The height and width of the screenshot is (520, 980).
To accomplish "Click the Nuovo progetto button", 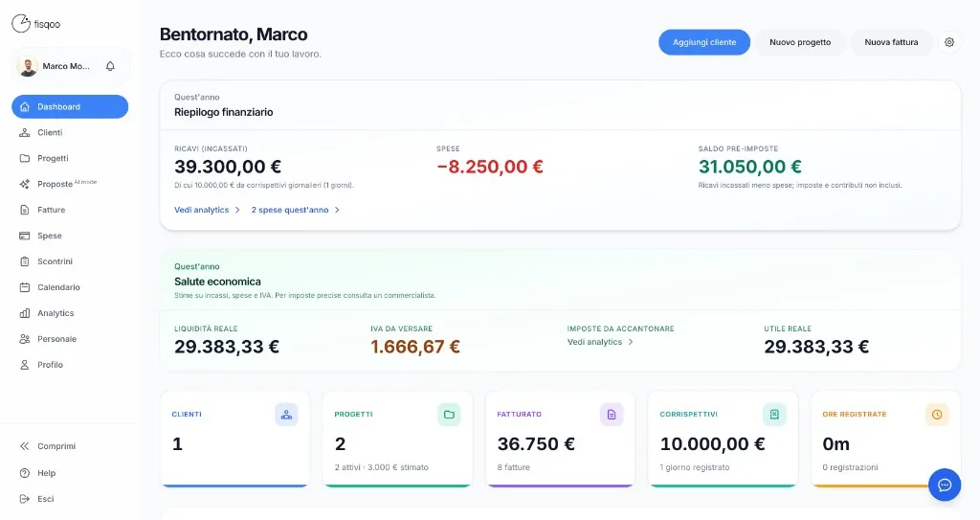I will pyautogui.click(x=800, y=42).
